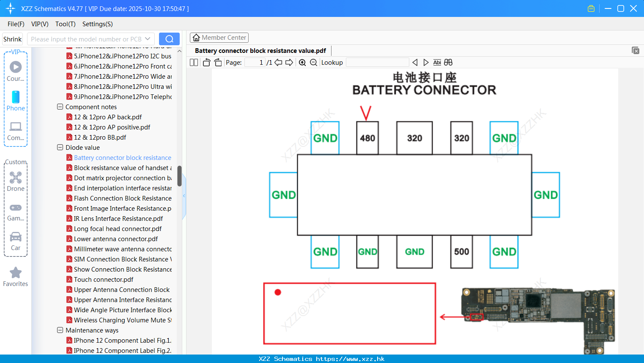Click the XZZ Schematics logo icon
Image resolution: width=644 pixels, height=363 pixels.
10,8
